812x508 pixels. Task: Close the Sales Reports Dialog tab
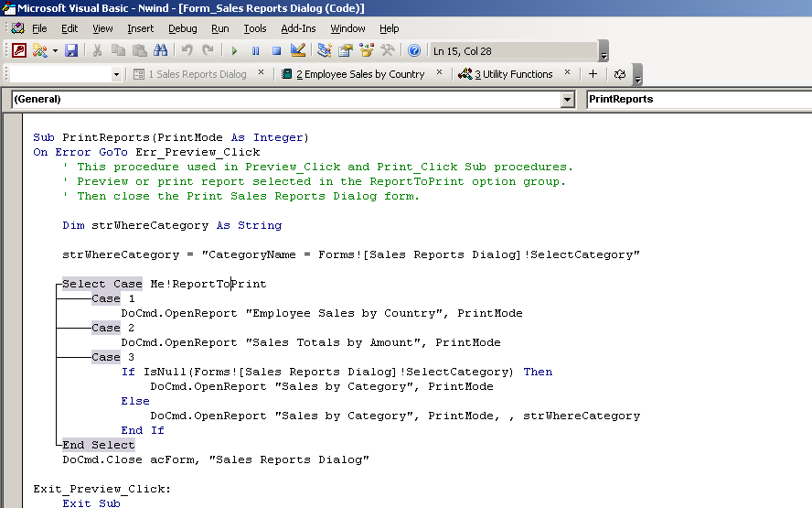261,72
